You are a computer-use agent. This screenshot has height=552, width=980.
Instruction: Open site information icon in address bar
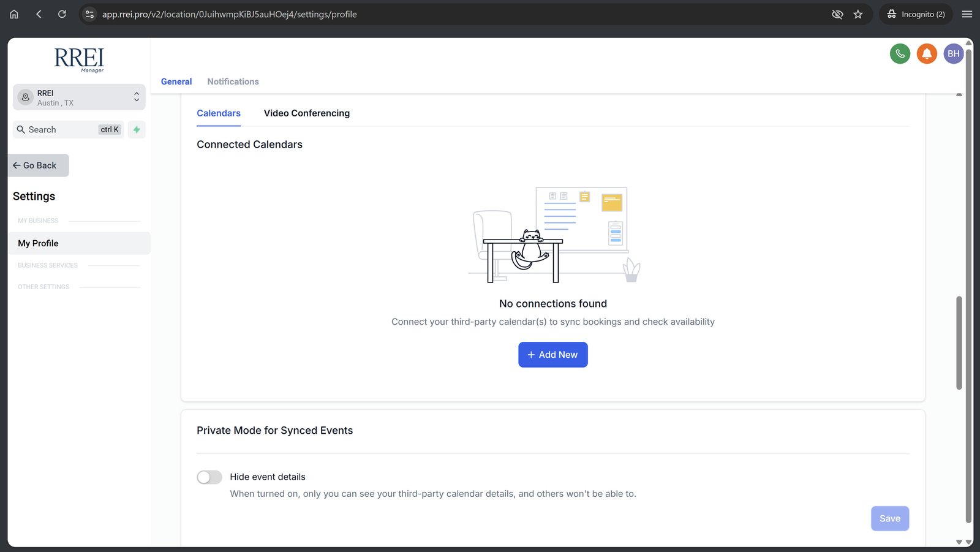point(89,14)
